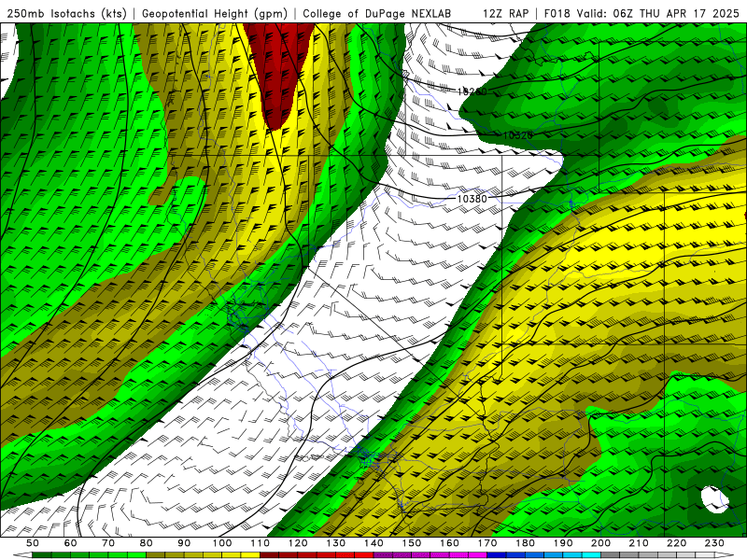Click the 100 label on color scale
Viewport: 747px width, 560px height.
[222, 543]
